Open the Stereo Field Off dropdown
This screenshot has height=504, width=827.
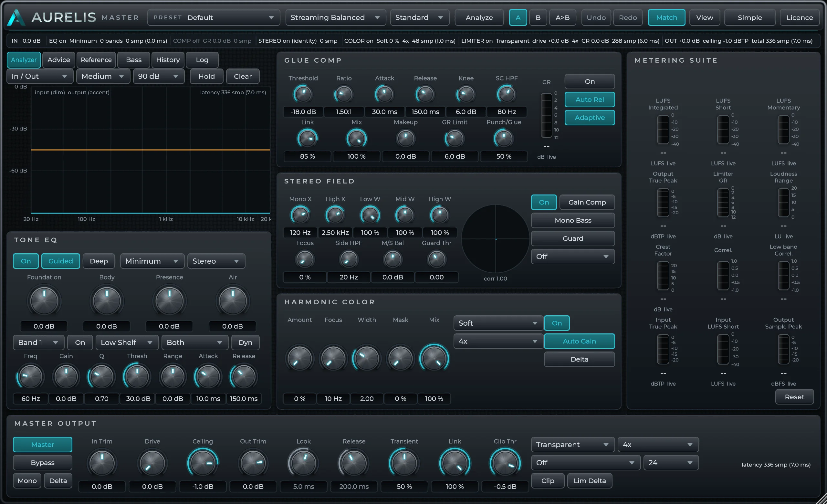[x=572, y=257]
